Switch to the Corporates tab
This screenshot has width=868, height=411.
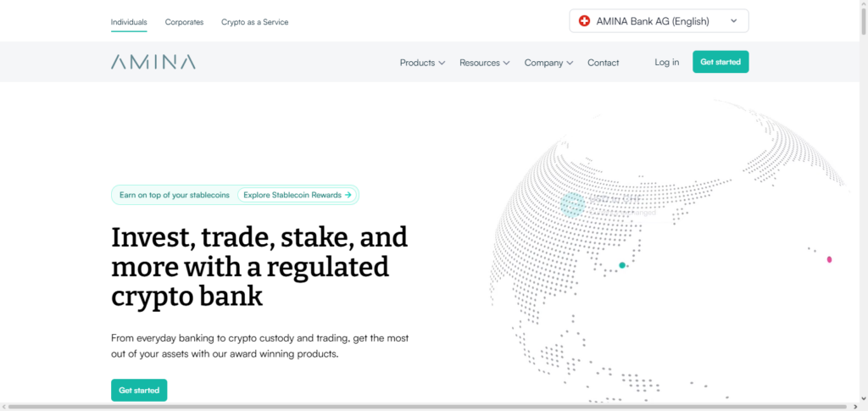coord(184,22)
